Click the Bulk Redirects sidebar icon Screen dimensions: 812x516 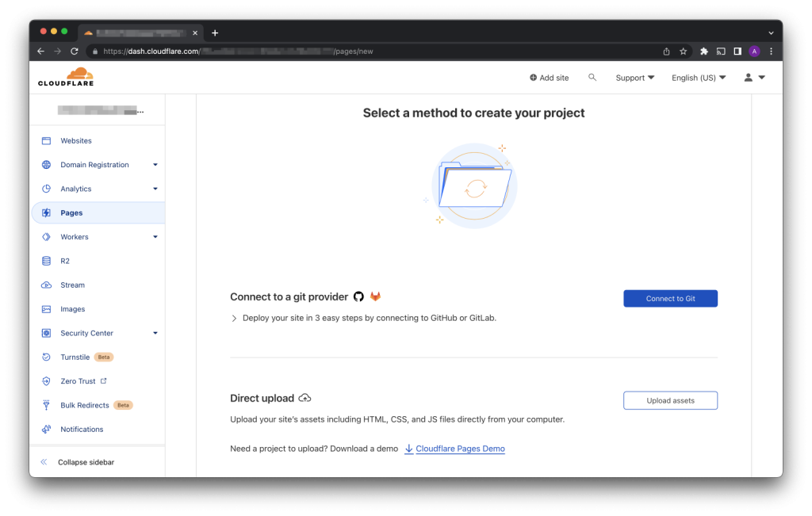pos(46,405)
